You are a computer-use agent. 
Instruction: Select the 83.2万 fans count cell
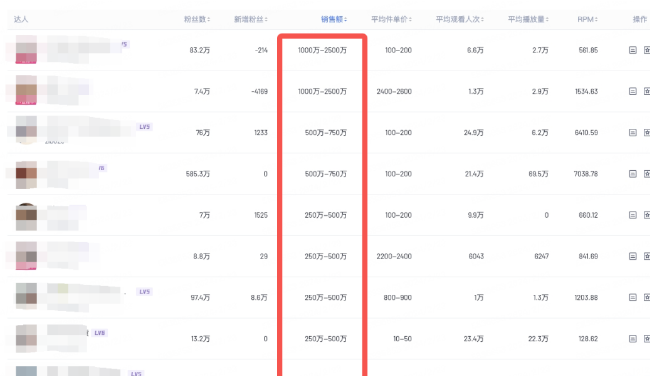[x=199, y=50]
